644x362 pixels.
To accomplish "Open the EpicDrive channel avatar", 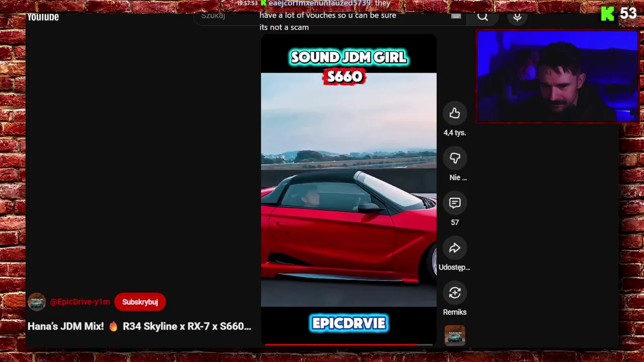I will pyautogui.click(x=37, y=302).
